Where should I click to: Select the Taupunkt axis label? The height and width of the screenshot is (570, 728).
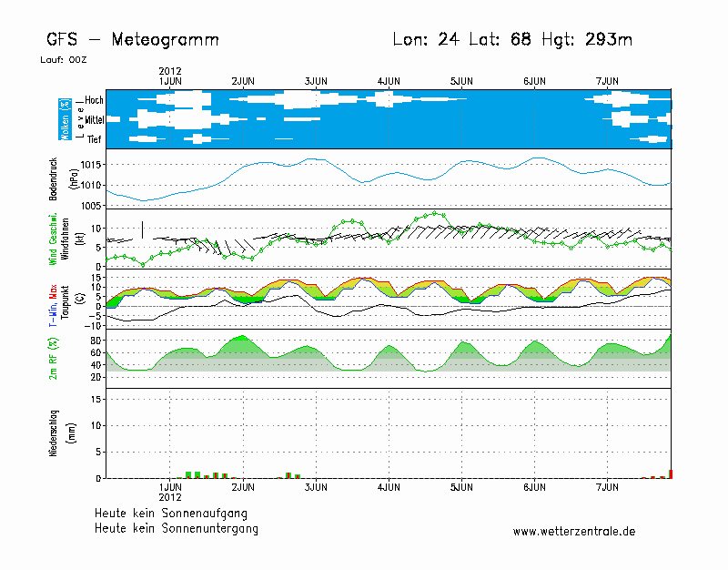point(66,299)
